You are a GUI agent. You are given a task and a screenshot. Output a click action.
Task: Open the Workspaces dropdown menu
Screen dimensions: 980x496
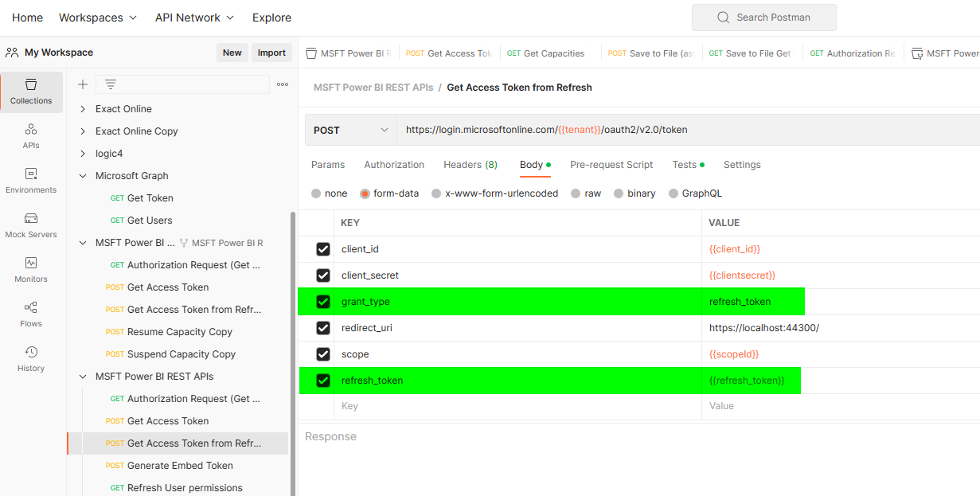coord(98,18)
